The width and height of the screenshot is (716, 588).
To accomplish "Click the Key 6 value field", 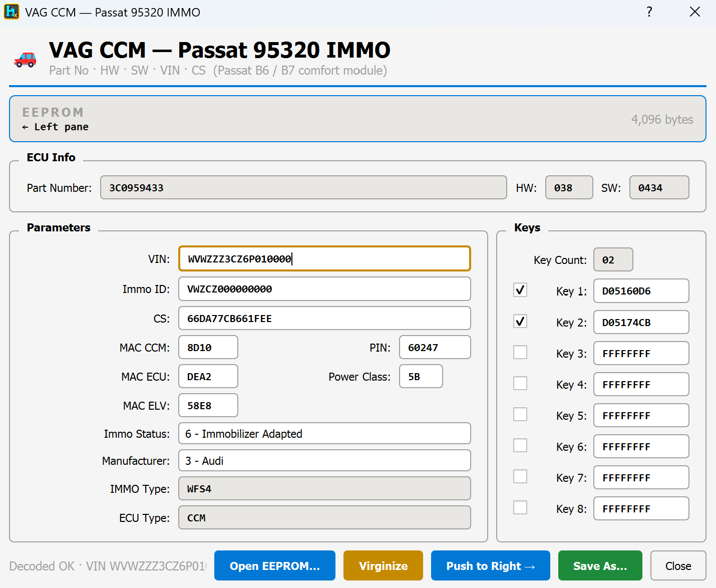I will pos(641,446).
